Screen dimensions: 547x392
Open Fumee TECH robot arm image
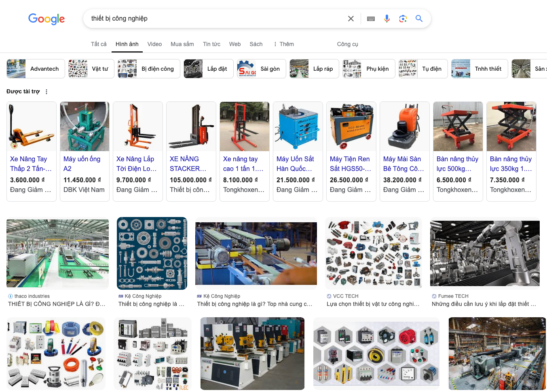coord(485,253)
